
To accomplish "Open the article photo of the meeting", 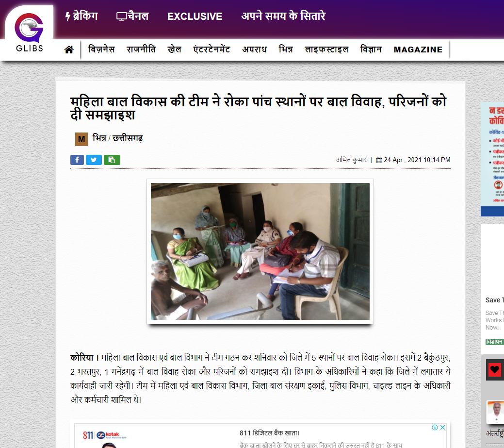I will (260, 251).
